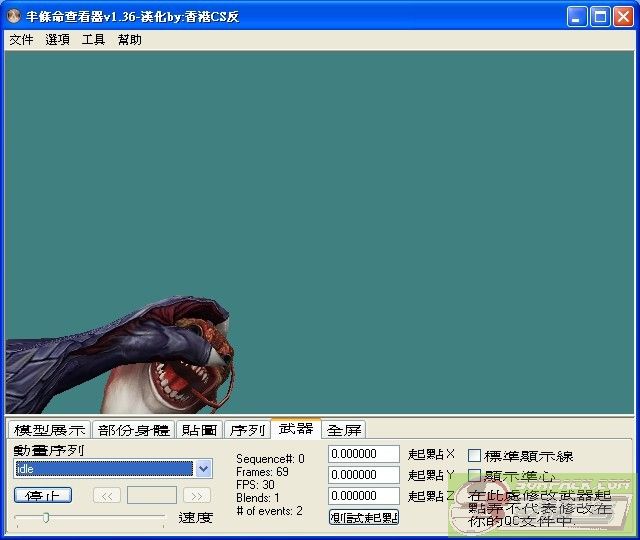Expand the idle animation sequence dropdown

click(204, 469)
